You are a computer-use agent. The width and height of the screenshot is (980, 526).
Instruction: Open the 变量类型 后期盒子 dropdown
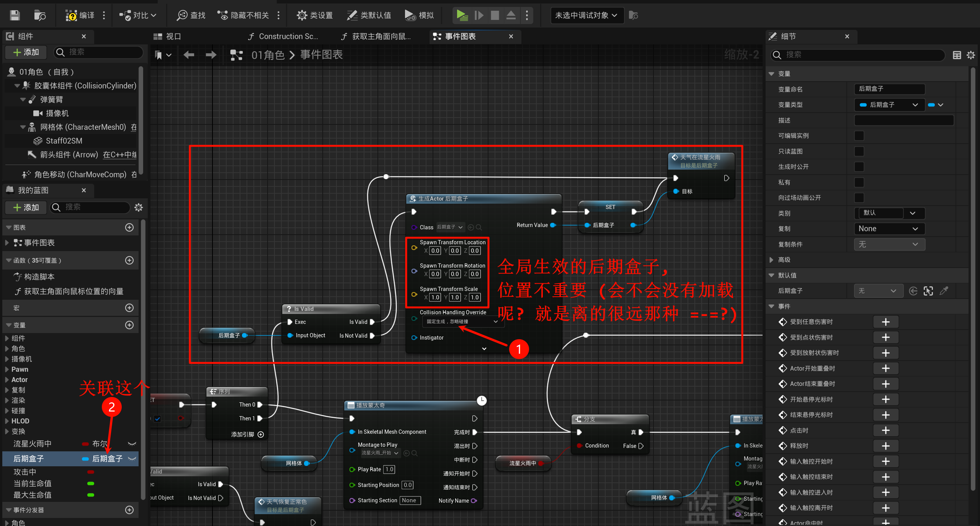(889, 105)
